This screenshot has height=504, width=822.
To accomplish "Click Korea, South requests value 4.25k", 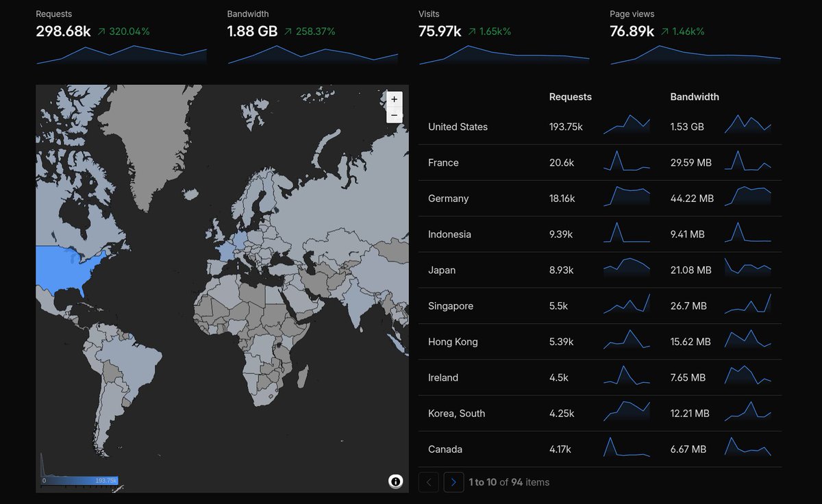I will [562, 414].
